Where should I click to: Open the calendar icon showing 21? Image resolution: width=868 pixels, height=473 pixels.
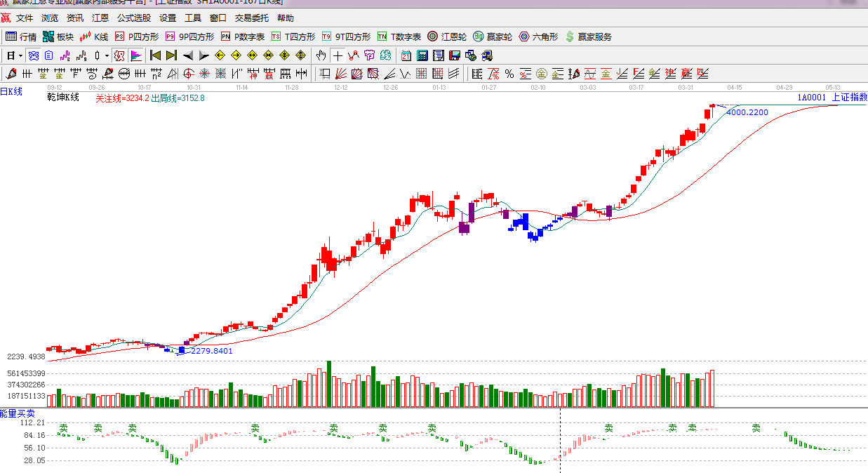(406, 55)
